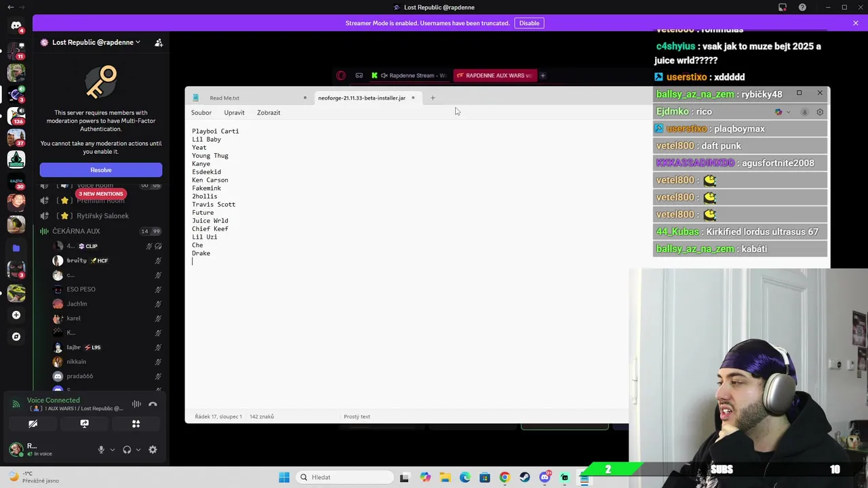Open the Upravit menu in Notepad
The width and height of the screenshot is (868, 488).
pos(234,113)
